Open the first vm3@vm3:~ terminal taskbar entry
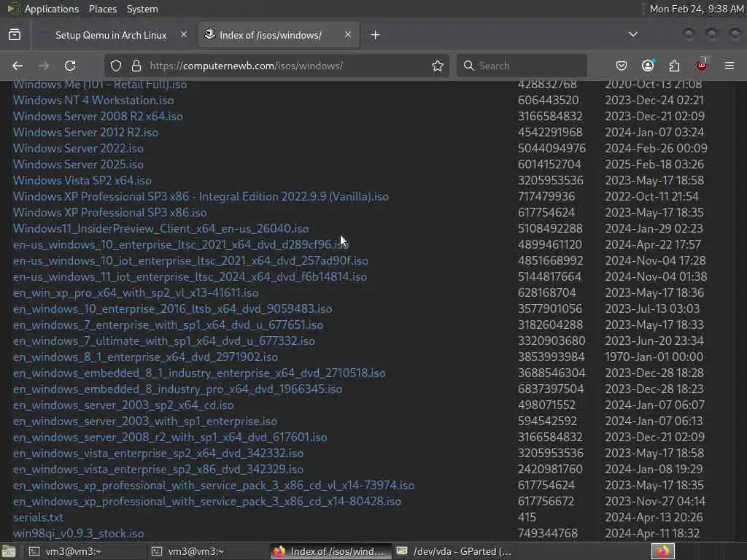This screenshot has width=747, height=560. [85, 551]
